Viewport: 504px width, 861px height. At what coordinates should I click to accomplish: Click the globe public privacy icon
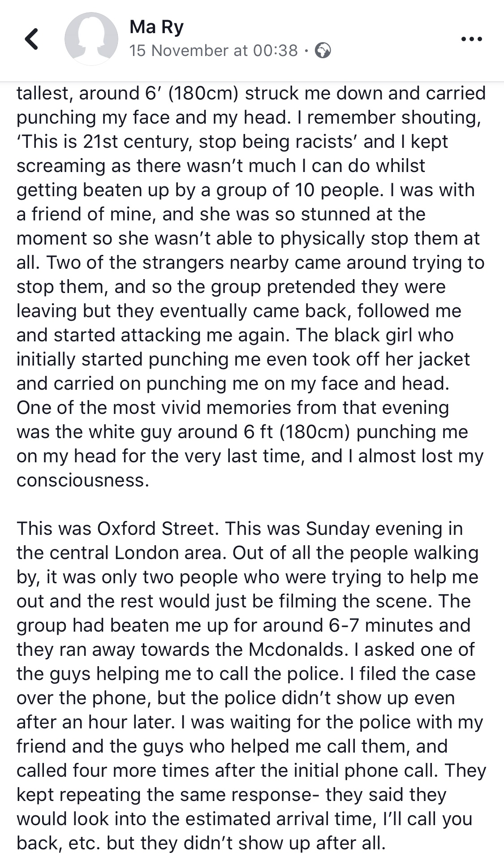click(323, 51)
